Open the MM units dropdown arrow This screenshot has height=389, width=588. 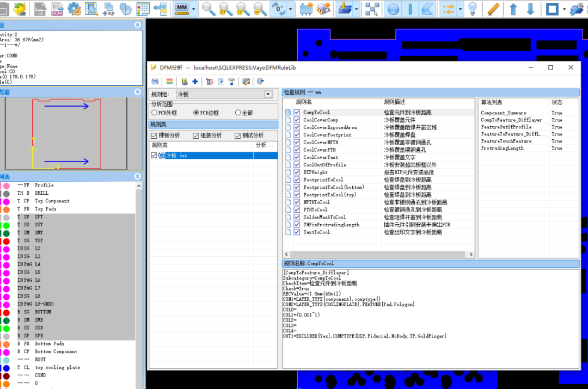coord(193,9)
